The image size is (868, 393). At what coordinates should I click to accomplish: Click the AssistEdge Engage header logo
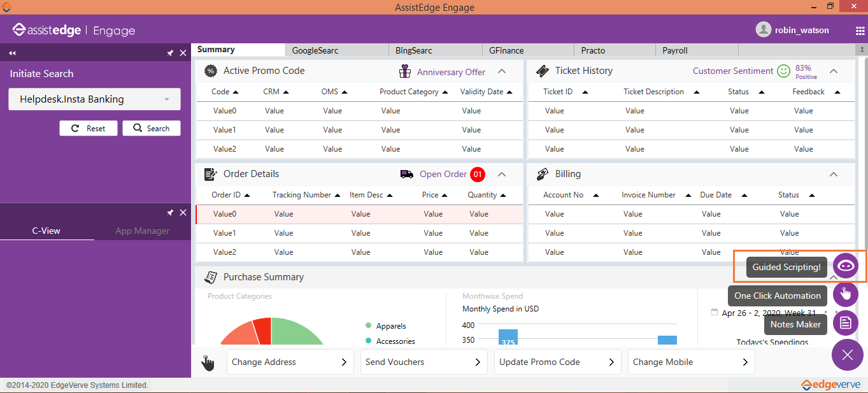[73, 30]
